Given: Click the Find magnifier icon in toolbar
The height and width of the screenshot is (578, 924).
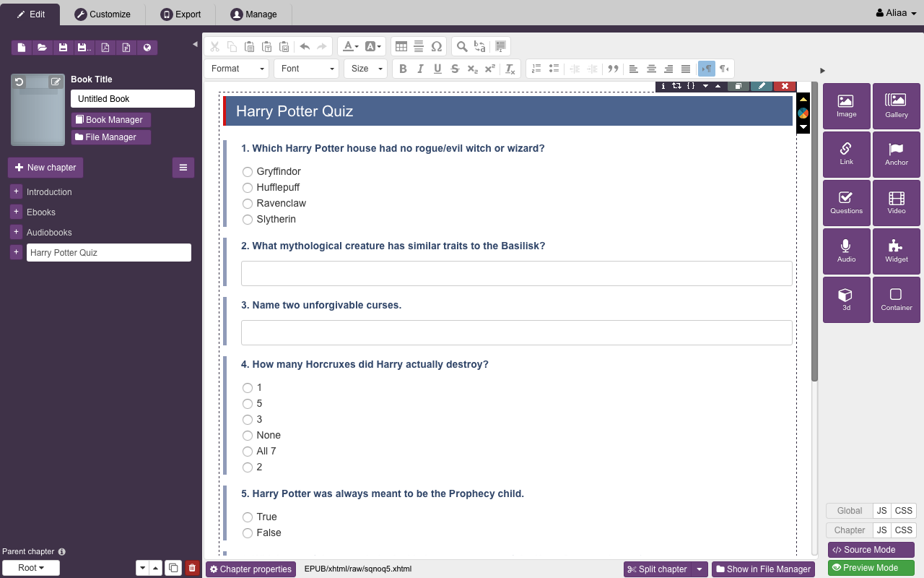Looking at the screenshot, I should point(462,46).
